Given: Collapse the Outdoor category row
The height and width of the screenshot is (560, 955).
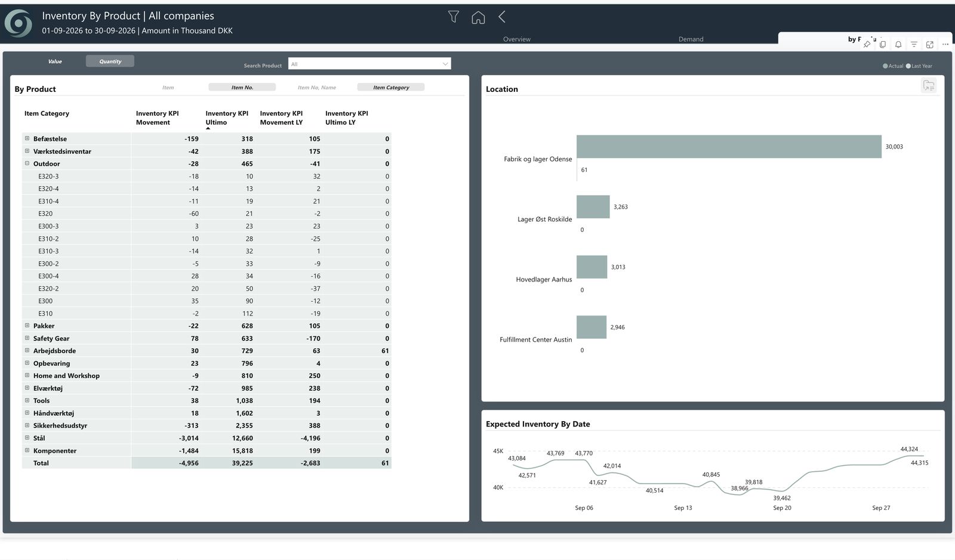Looking at the screenshot, I should (x=27, y=163).
